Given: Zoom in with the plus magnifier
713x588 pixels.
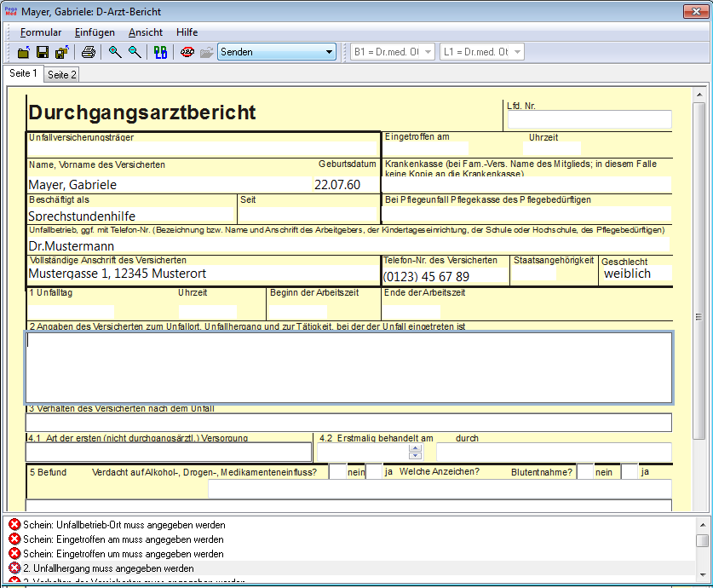Looking at the screenshot, I should click(x=115, y=52).
